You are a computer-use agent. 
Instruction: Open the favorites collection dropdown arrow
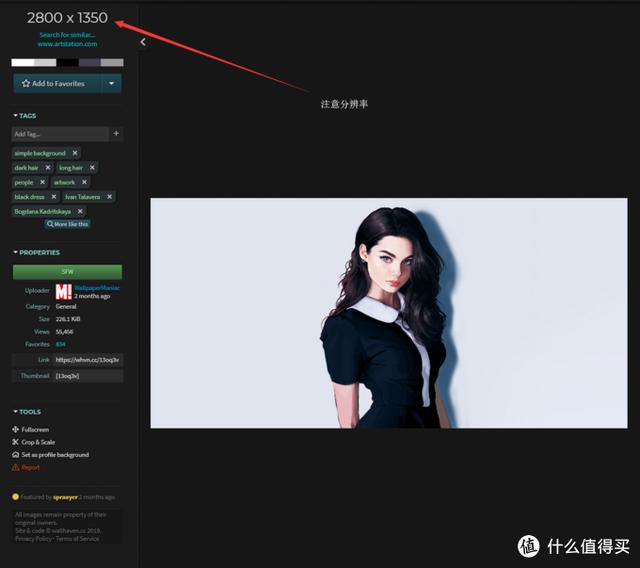click(x=111, y=84)
